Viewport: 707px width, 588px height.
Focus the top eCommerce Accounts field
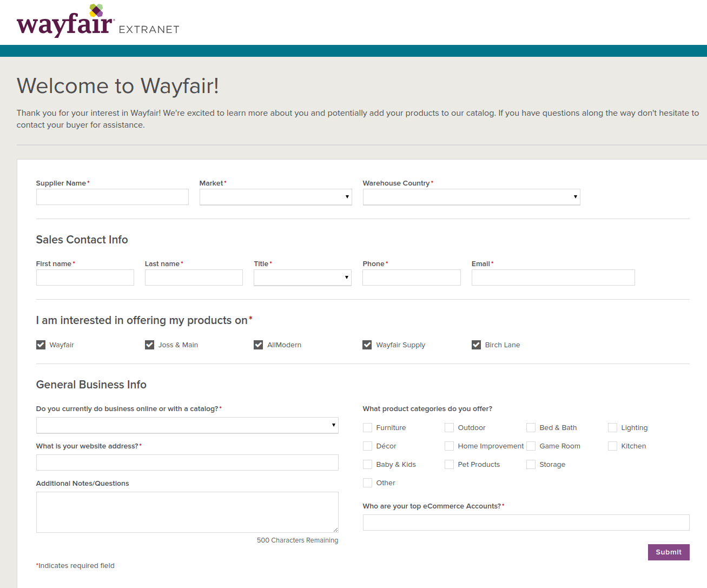click(526, 523)
